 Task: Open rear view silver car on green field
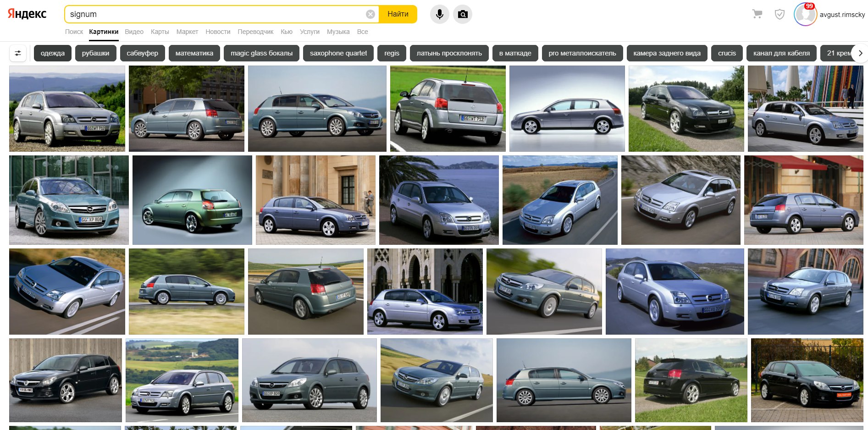[448, 109]
